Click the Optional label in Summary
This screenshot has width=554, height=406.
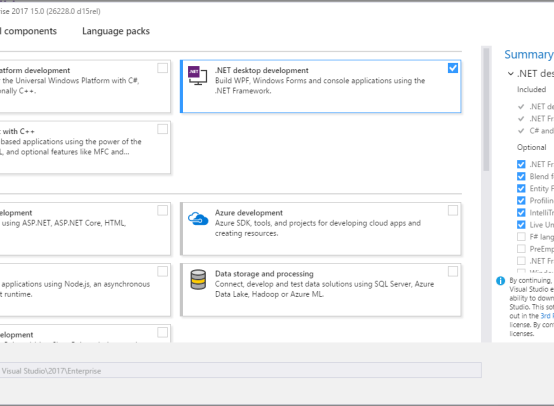(531, 147)
